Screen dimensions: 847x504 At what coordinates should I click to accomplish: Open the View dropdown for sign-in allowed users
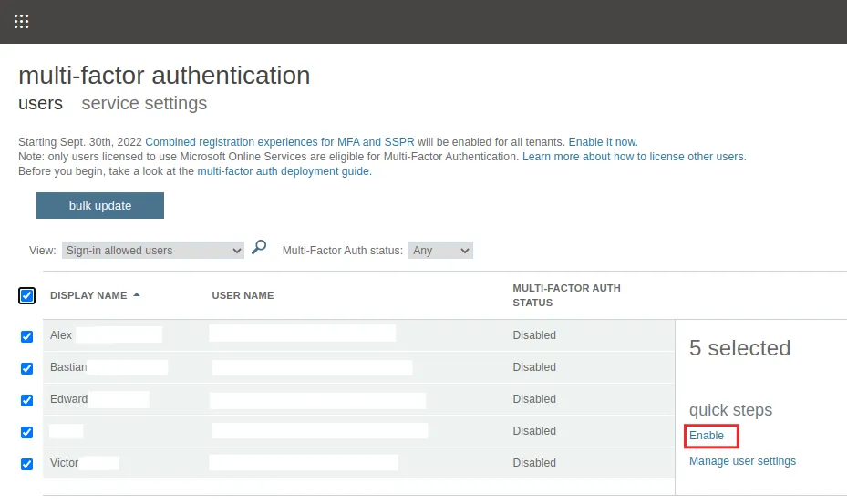152,251
